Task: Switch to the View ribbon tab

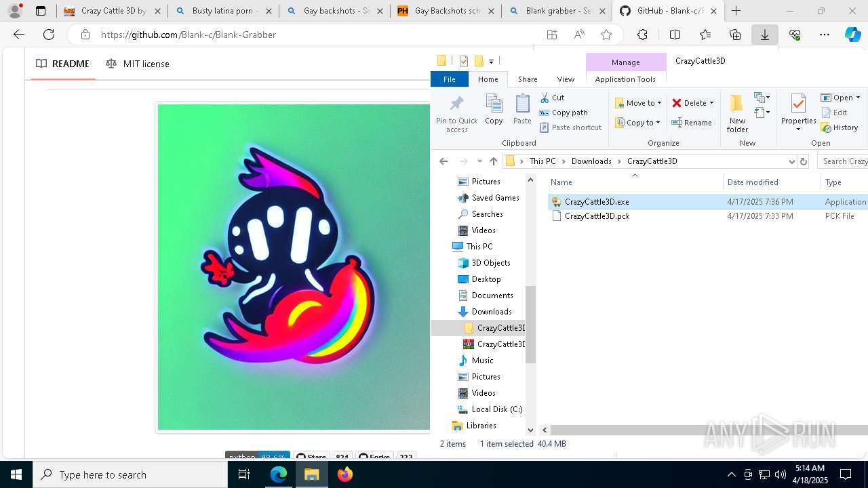Action: tap(566, 79)
